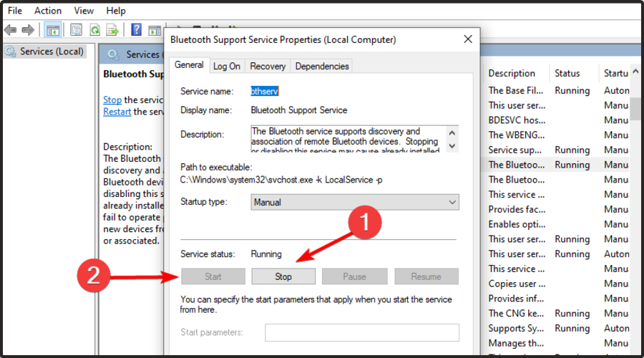Viewport: 644px width, 358px height.
Task: Switch to the Dependencies tab
Action: [322, 66]
